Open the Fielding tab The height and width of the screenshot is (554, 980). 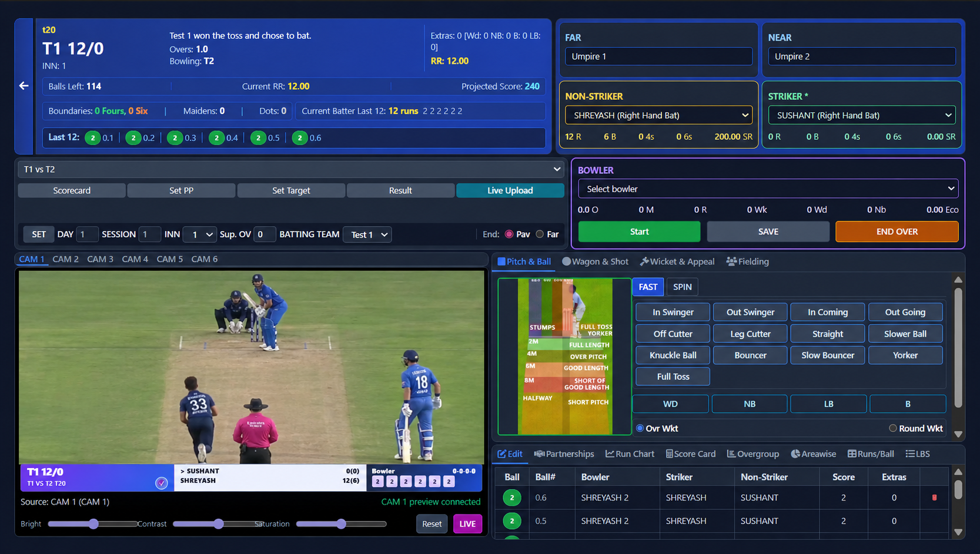coord(747,261)
